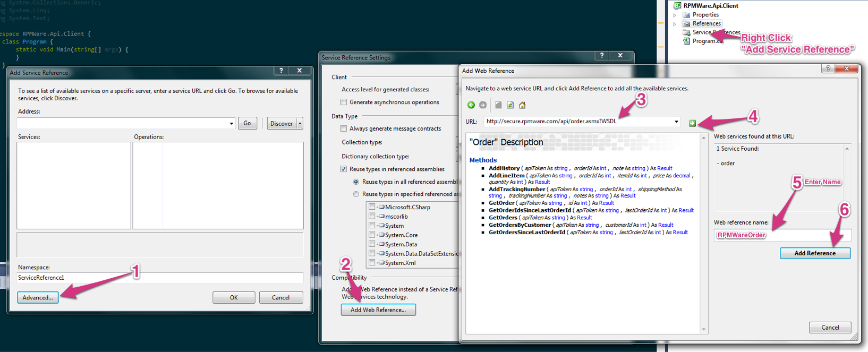The height and width of the screenshot is (352, 868).
Task: Click the grey Forward navigation arrow
Action: click(x=483, y=105)
